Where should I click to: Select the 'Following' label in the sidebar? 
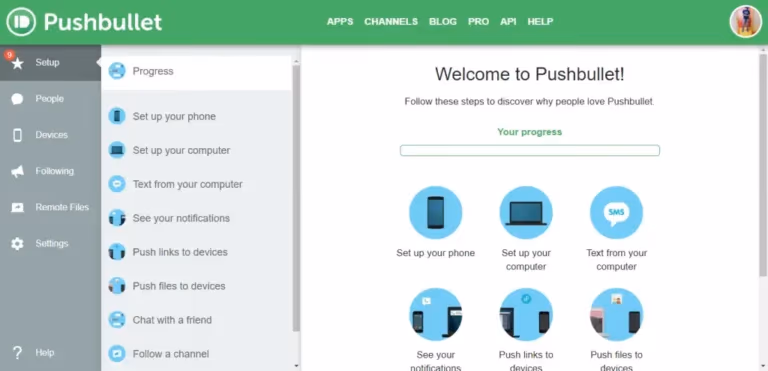point(54,171)
